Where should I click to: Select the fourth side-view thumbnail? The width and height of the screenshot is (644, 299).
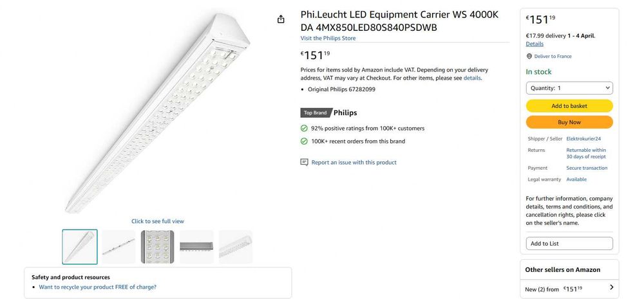pos(196,247)
